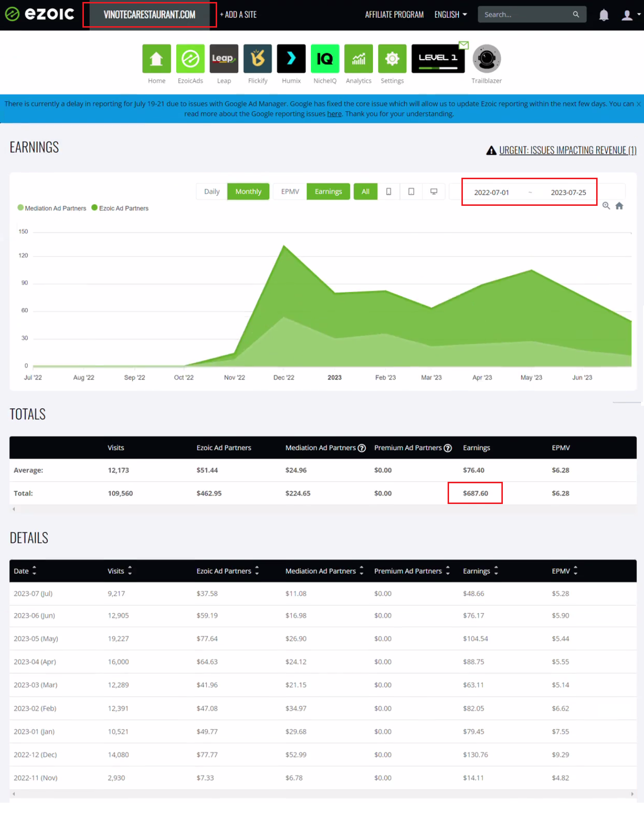Screen dimensions: 644x815
Task: Open Urgent Issues Impacting Revenue link
Action: pyautogui.click(x=568, y=151)
